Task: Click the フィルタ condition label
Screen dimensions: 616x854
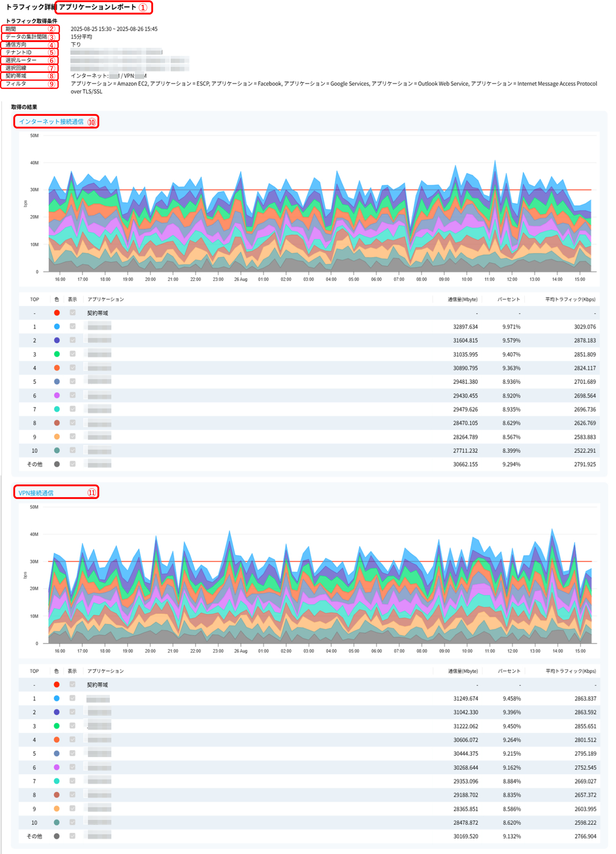Action: point(16,84)
